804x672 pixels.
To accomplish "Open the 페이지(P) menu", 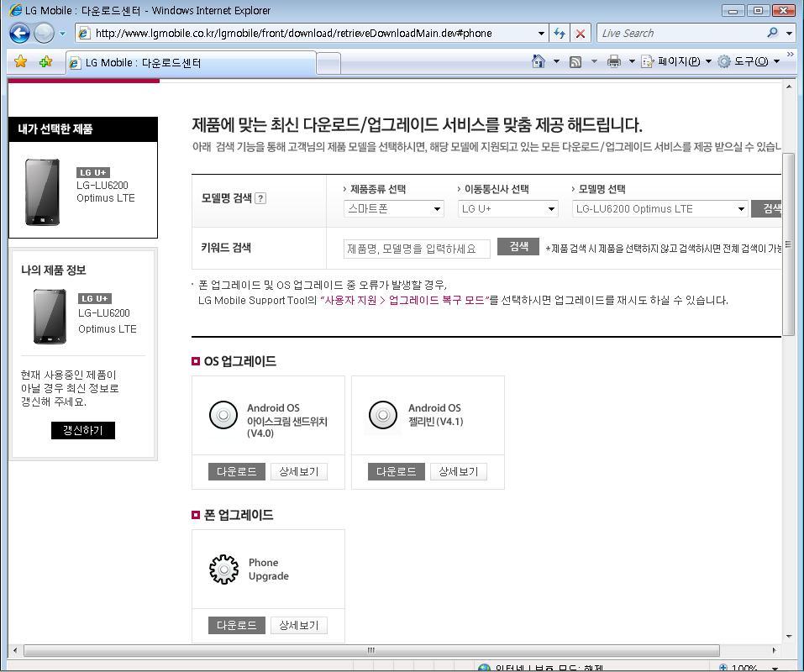I will (x=675, y=61).
